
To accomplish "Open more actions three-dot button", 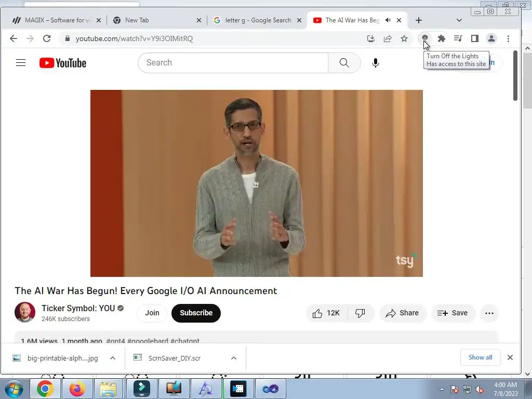I will point(489,313).
